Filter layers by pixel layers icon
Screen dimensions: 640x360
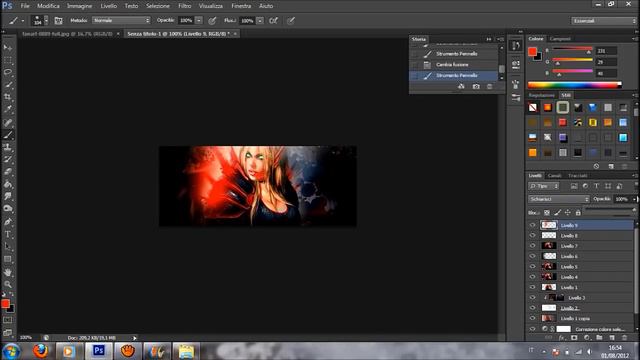(x=574, y=186)
